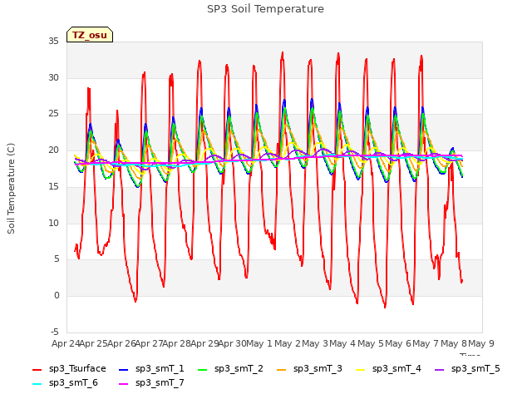This screenshot has height=399, width=532.
Task: Click the Soil Temperature (C) axis label
Action: 11,189
